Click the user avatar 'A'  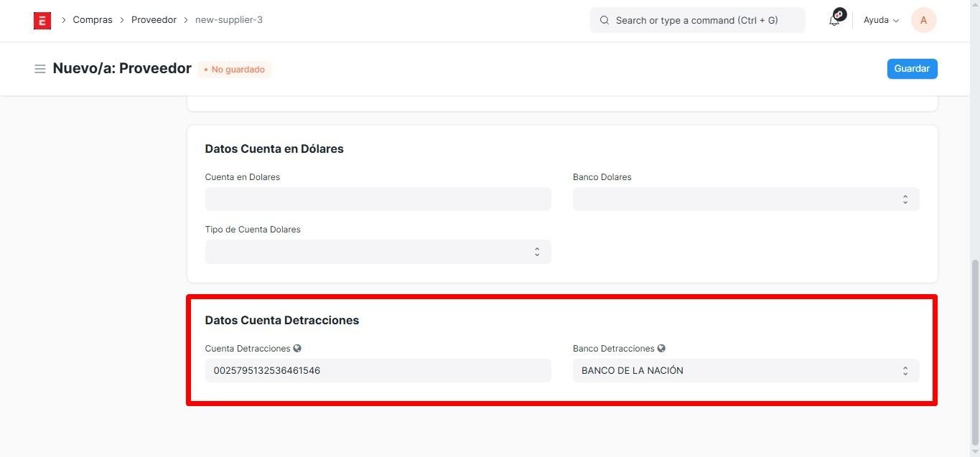click(923, 21)
